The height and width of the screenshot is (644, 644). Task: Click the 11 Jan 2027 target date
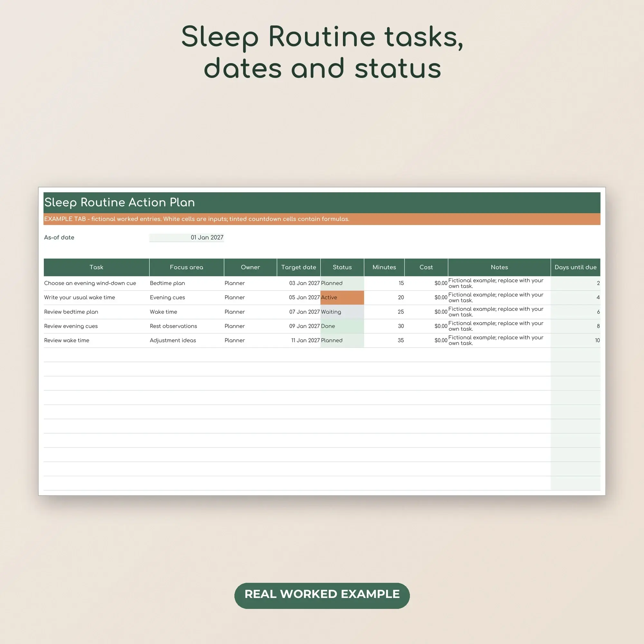(x=299, y=341)
